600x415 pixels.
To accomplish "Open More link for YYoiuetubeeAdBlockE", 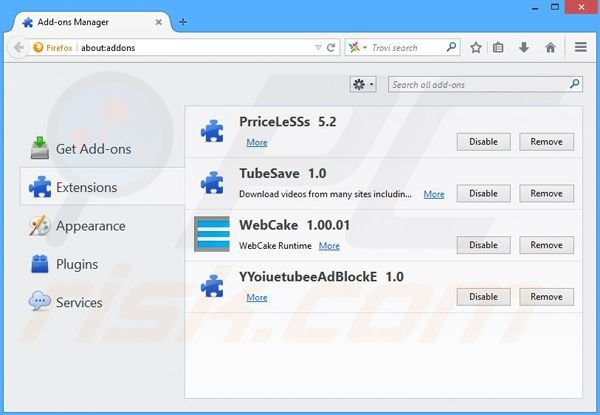I will (257, 297).
